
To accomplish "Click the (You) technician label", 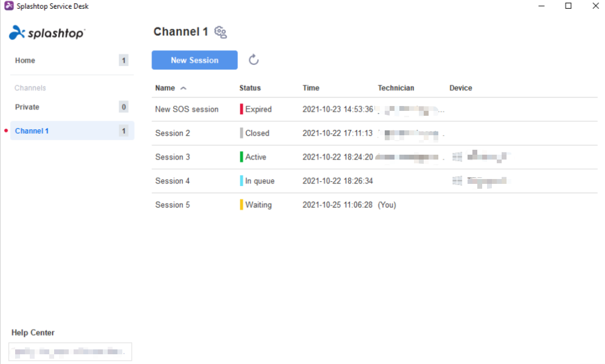I will coord(387,205).
